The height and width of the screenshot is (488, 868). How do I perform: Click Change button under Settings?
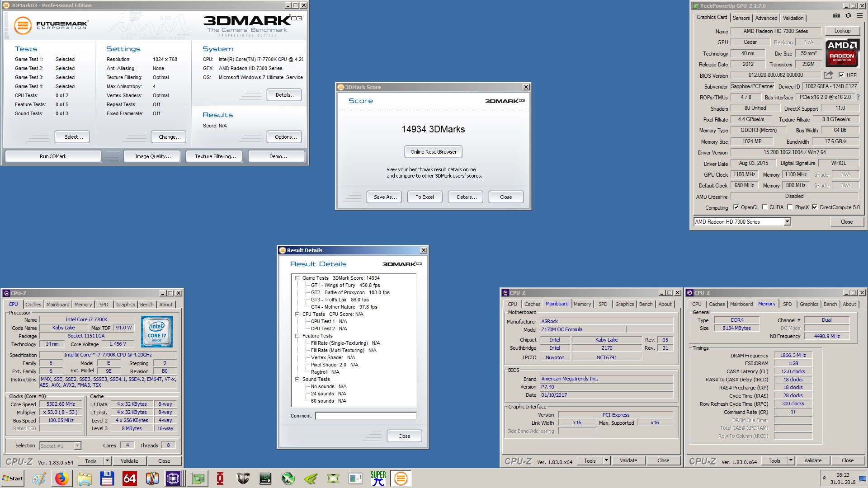click(170, 137)
